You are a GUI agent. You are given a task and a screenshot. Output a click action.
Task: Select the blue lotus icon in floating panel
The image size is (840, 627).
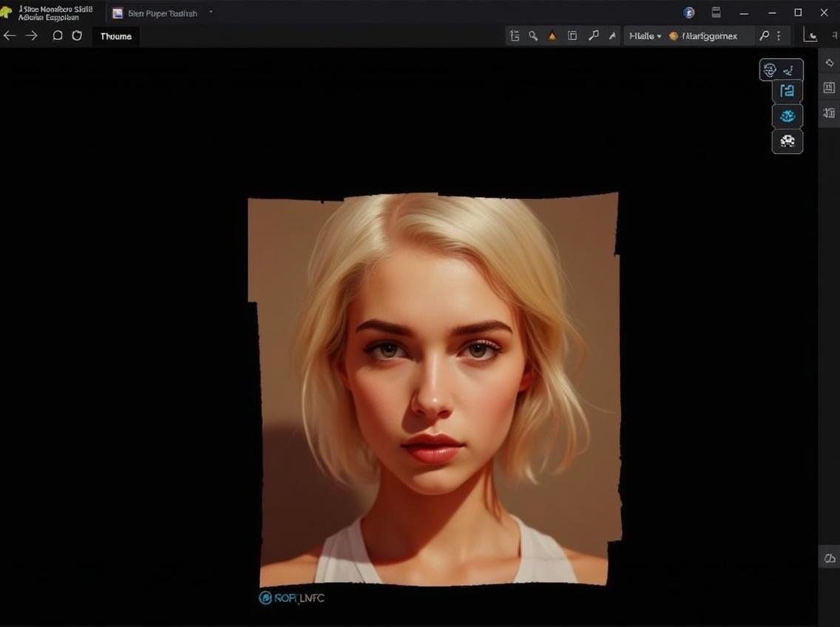[x=787, y=116]
